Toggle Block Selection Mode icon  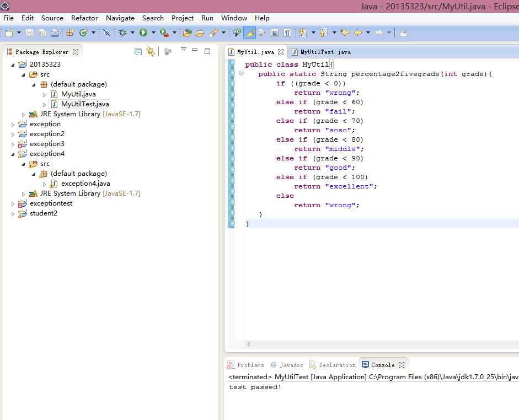[275, 33]
